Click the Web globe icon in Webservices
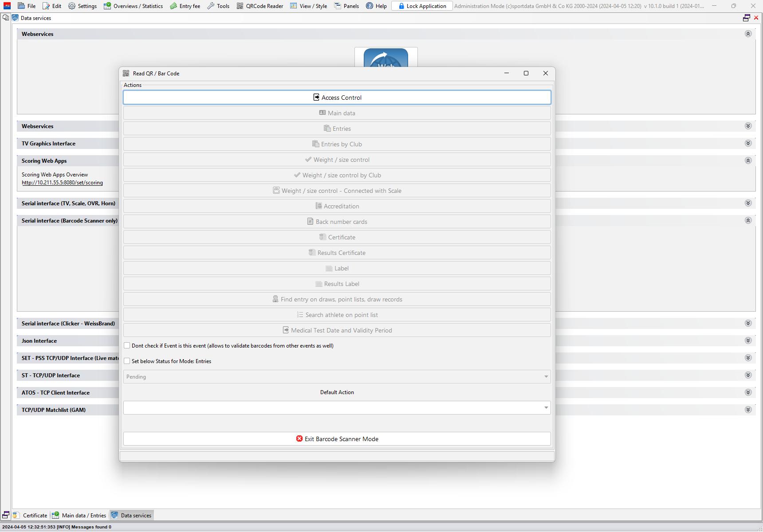Screen dimensions: 763x532 click(x=386, y=58)
